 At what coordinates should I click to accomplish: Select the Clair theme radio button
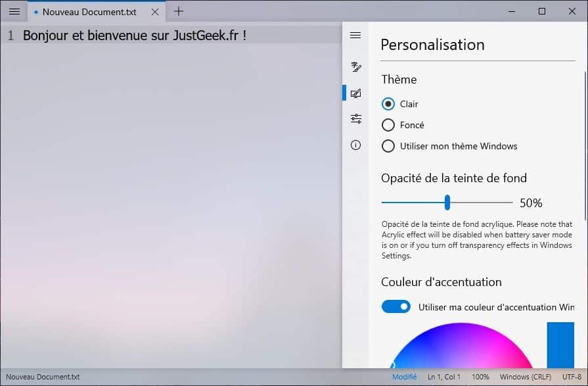(388, 104)
